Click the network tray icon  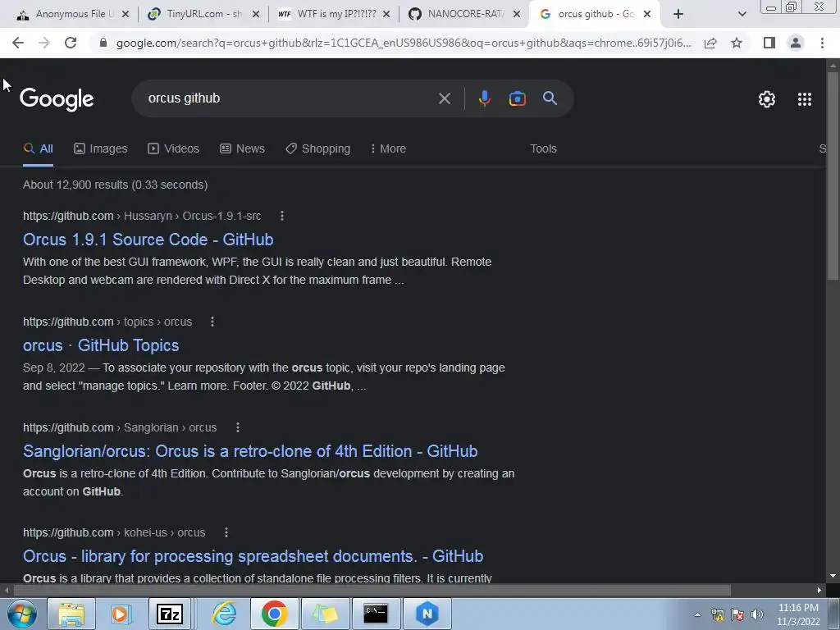(718, 614)
